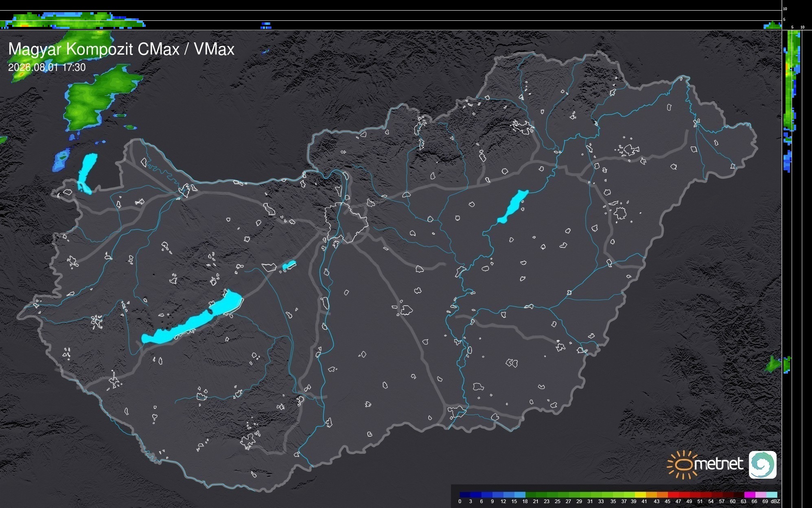Image resolution: width=812 pixels, height=508 pixels.
Task: Click Lake Tisza in eastern Hungary
Action: click(x=512, y=207)
